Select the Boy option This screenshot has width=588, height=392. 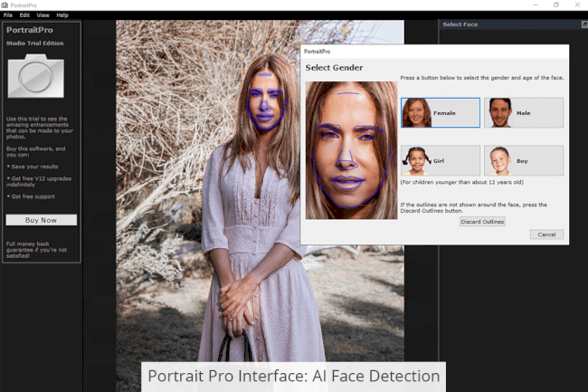point(524,160)
